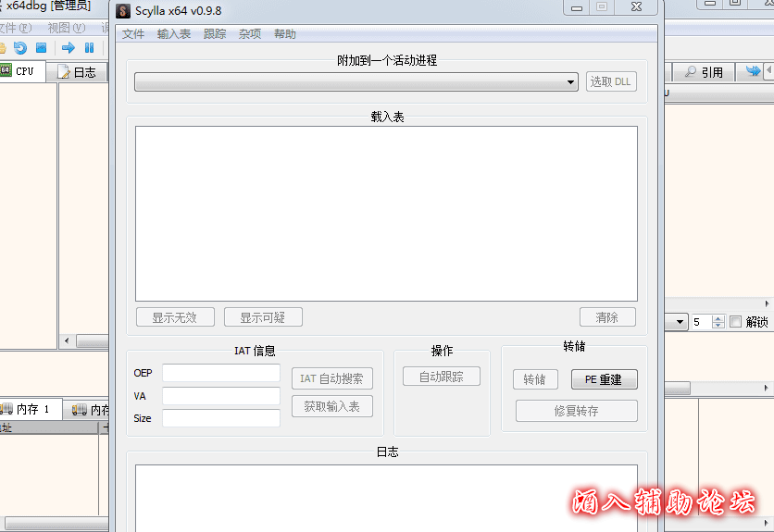Click the 显示无效 button
The width and height of the screenshot is (774, 532).
pyautogui.click(x=175, y=317)
